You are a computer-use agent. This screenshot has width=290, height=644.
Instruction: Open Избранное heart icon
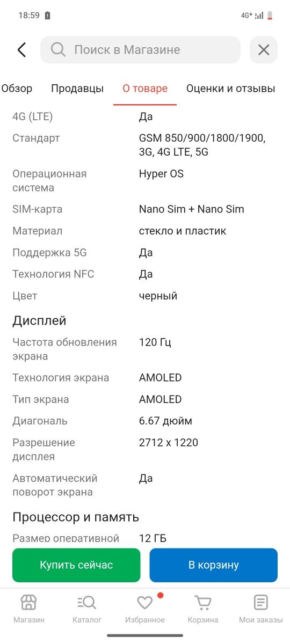coord(145,603)
